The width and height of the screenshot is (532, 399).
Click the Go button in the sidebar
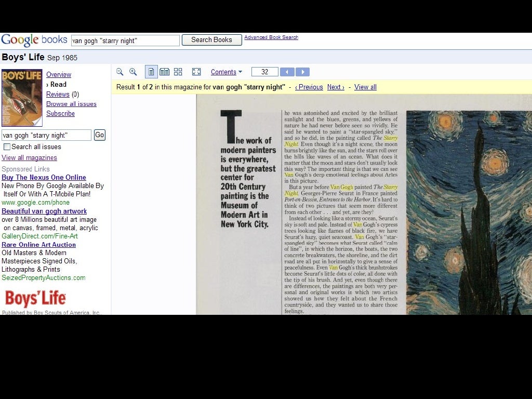pos(99,135)
